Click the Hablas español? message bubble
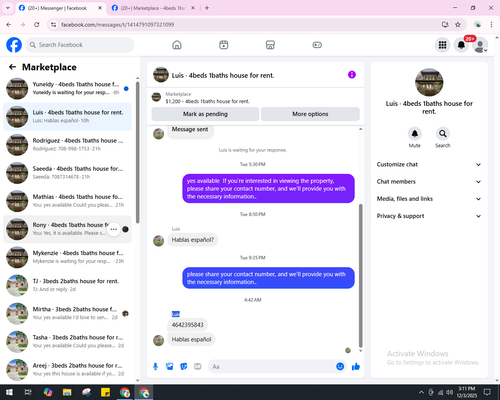The width and height of the screenshot is (500, 400). click(193, 240)
